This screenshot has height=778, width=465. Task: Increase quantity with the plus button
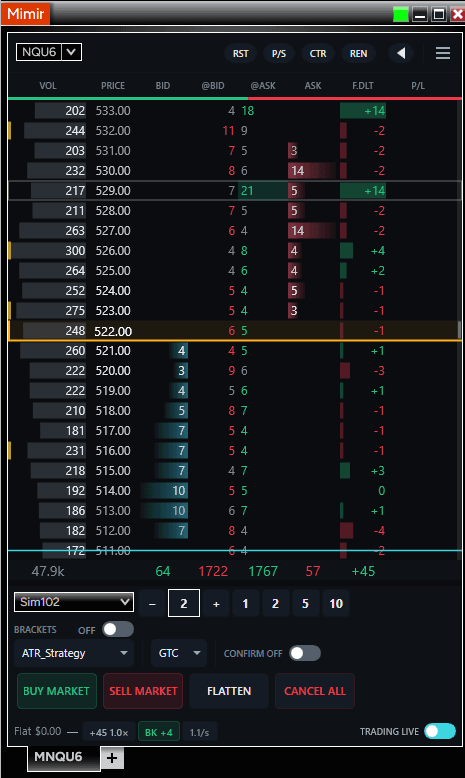[x=216, y=604]
